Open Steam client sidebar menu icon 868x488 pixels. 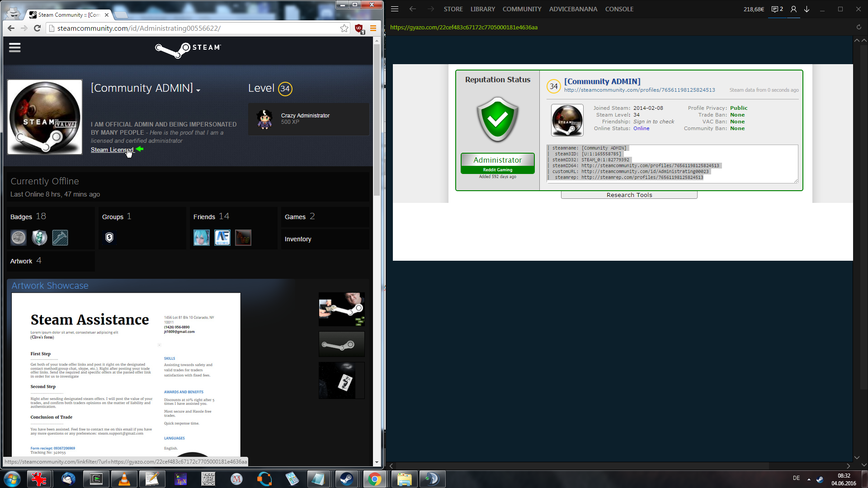[x=394, y=9]
